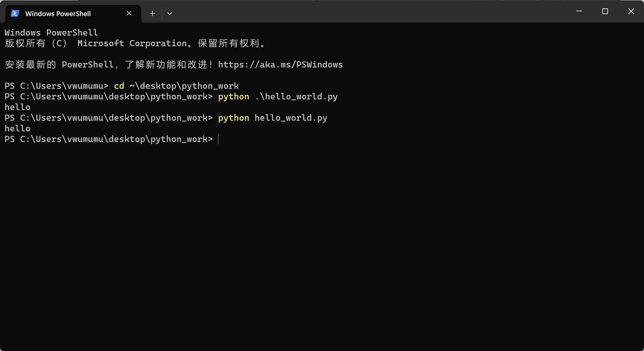Click the first 'hello' output line
644x351 pixels.
[17, 107]
